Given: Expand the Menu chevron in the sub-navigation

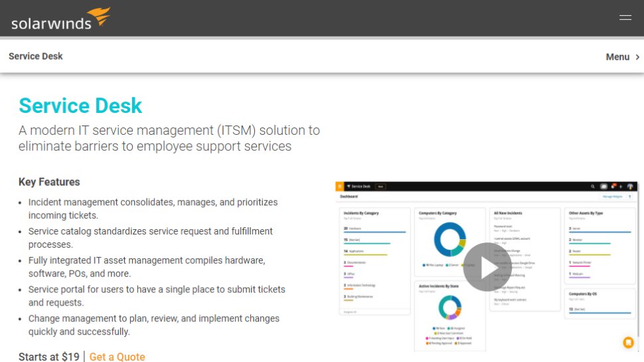Looking at the screenshot, I should coord(637,57).
